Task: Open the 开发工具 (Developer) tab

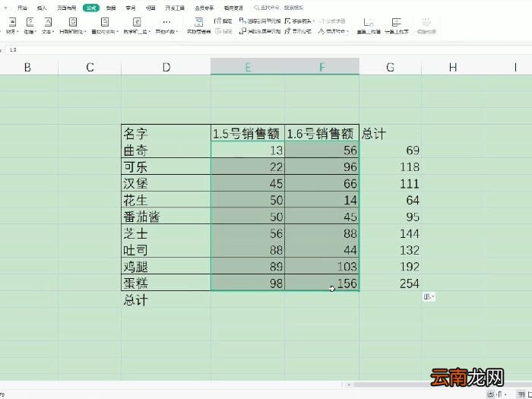Action: point(175,8)
